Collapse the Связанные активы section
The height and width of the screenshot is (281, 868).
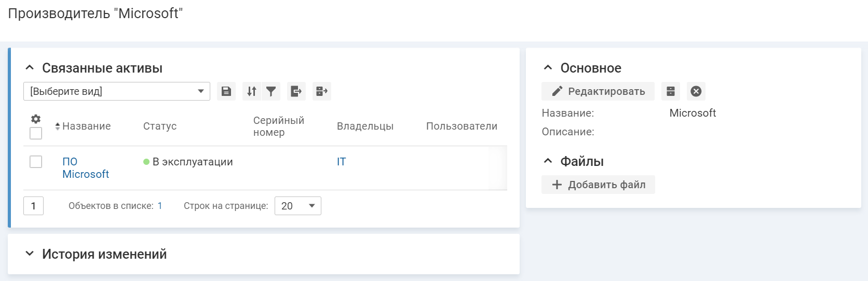tap(30, 68)
